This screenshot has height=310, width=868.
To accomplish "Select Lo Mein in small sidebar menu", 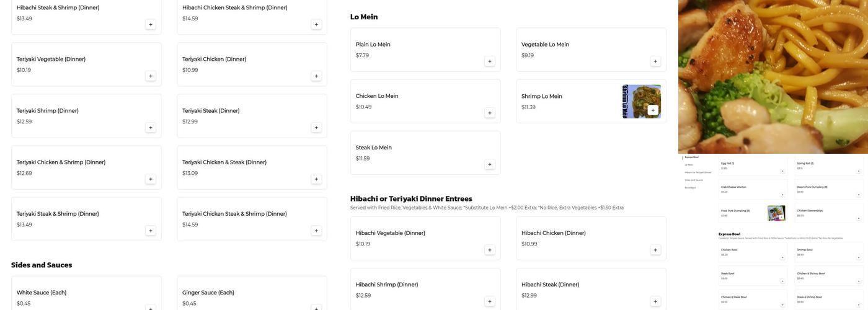I will (x=689, y=165).
